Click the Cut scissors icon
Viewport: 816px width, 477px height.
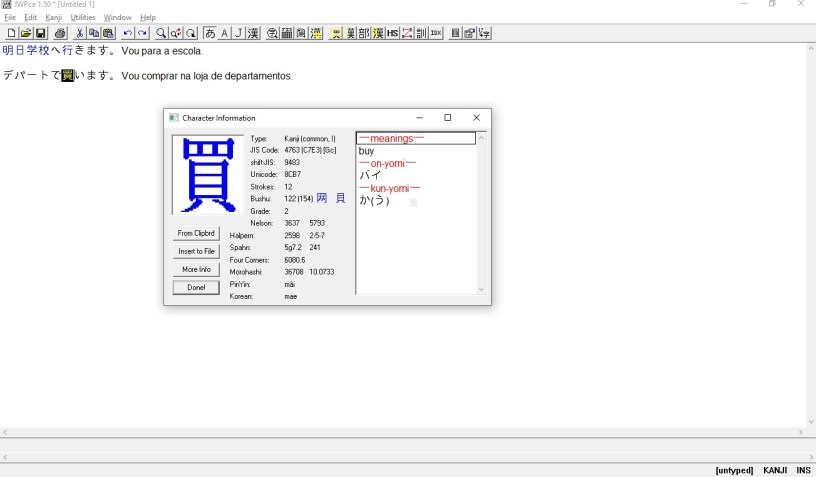pyautogui.click(x=80, y=33)
